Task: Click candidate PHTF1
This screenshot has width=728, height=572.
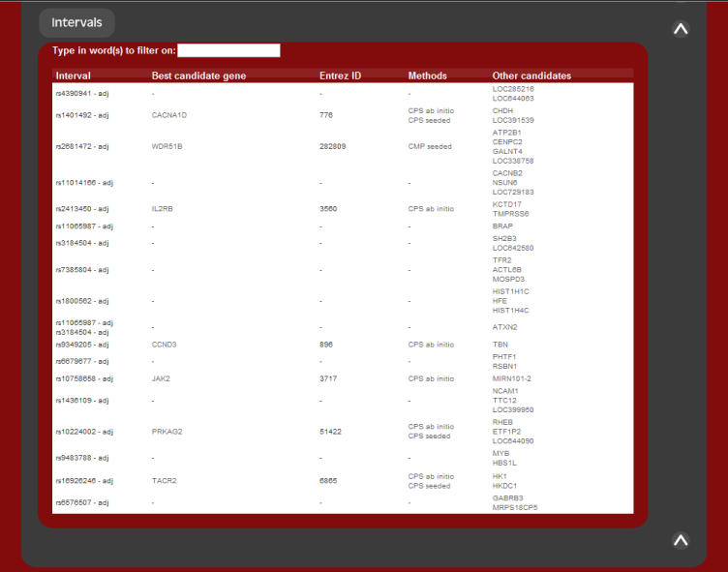Action: 504,356
